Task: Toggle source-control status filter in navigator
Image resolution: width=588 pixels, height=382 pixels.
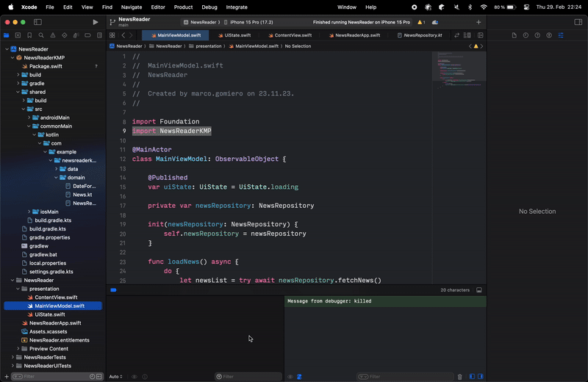Action: pyautogui.click(x=99, y=376)
